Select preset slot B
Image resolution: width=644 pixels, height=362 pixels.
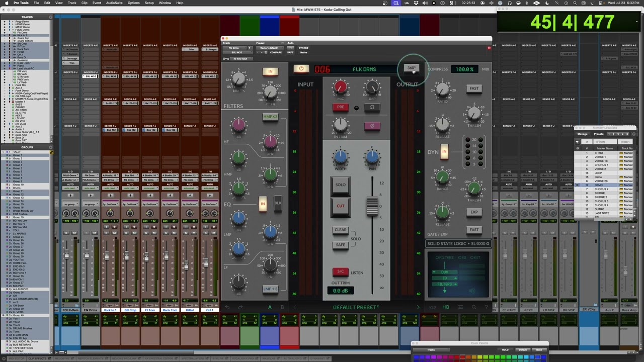click(282, 307)
